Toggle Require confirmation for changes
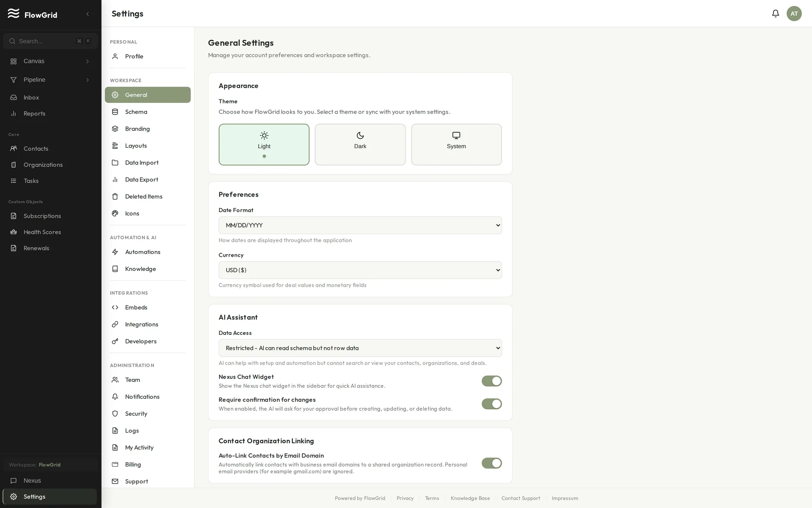The height and width of the screenshot is (508, 812). [491, 404]
